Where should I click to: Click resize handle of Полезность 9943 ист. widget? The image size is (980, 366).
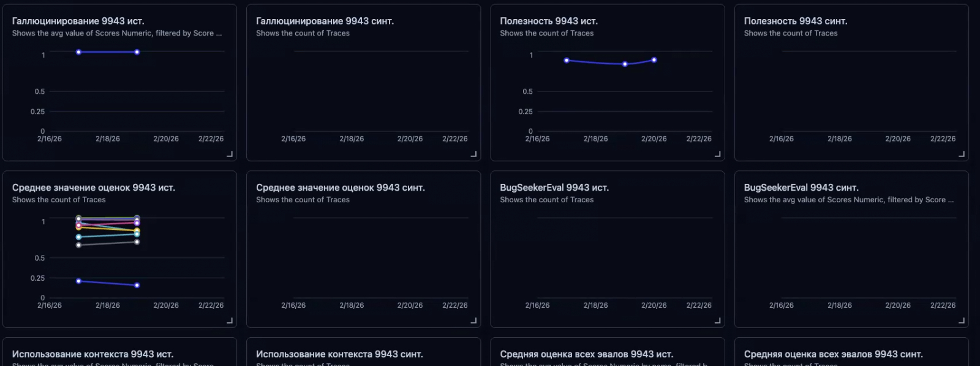(x=717, y=154)
